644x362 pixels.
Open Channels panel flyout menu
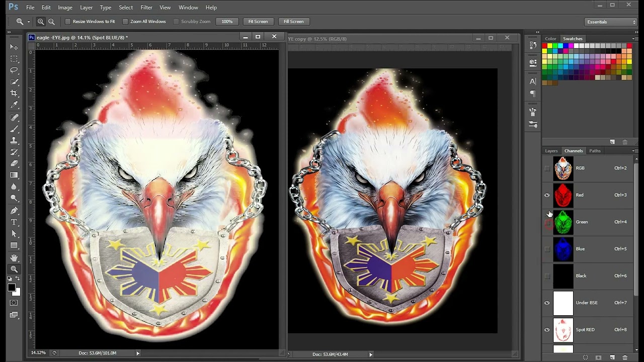click(635, 151)
